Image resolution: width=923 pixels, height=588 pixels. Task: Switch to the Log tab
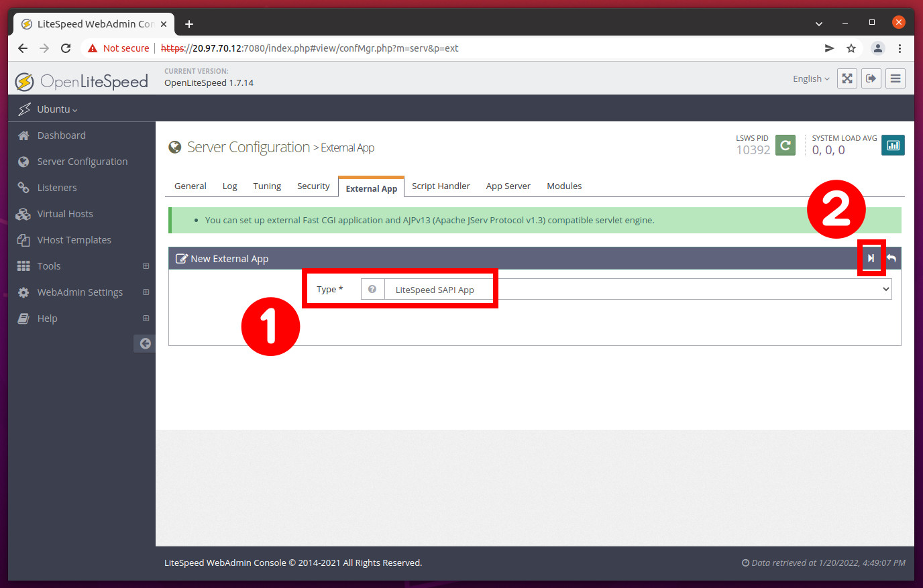tap(230, 186)
